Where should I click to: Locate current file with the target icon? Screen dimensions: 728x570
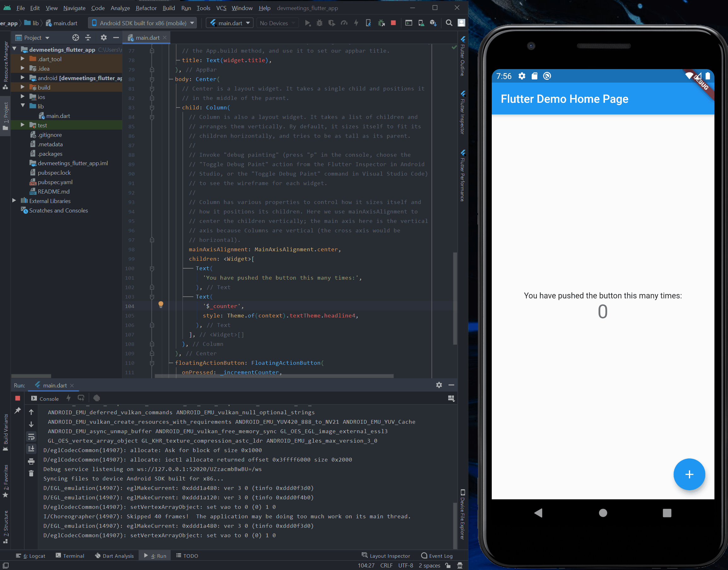tap(76, 38)
